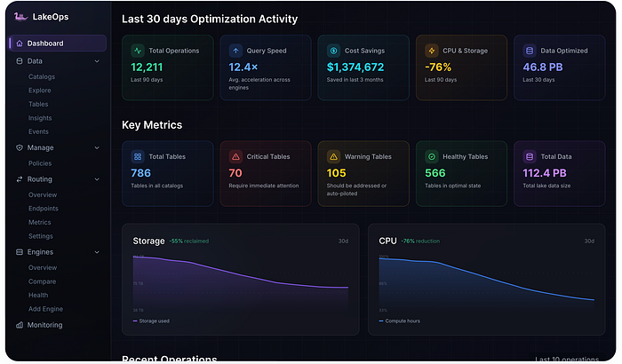The width and height of the screenshot is (622, 364).
Task: Collapse the Manage section chevron
Action: coord(97,147)
